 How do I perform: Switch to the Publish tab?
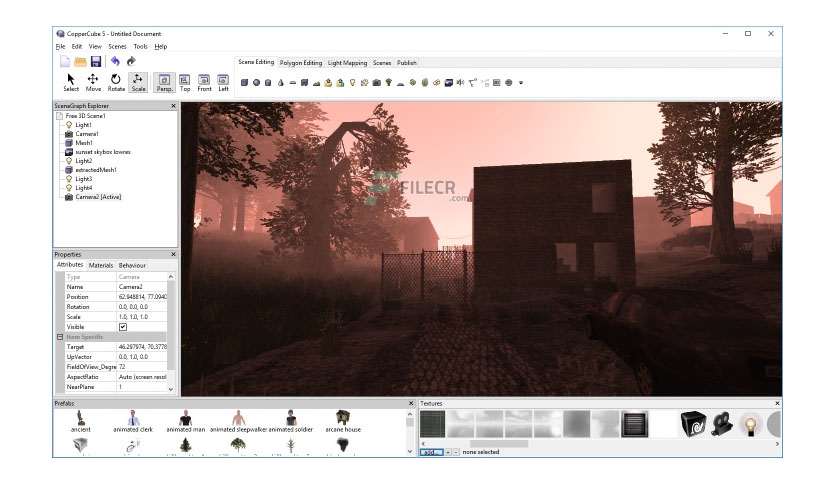pyautogui.click(x=406, y=63)
